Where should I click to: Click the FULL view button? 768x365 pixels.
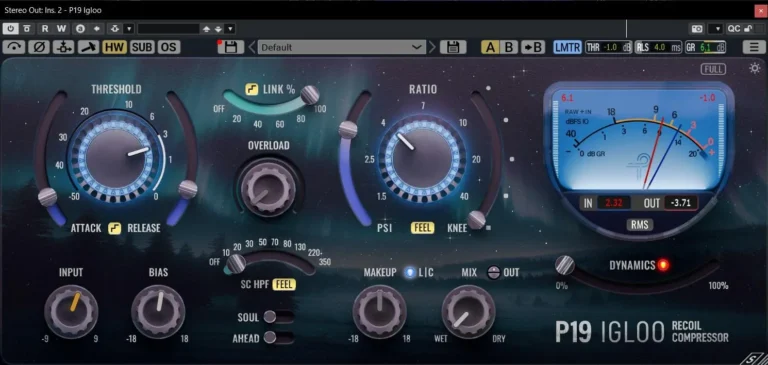tap(713, 69)
